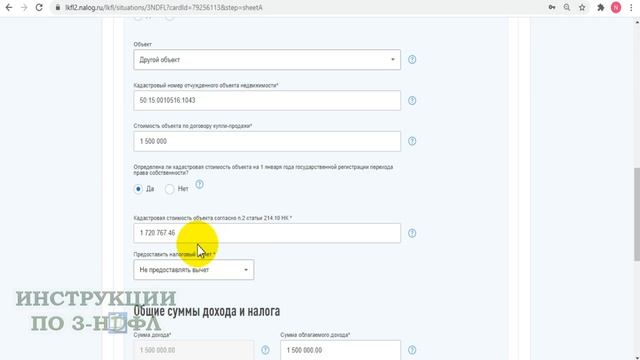Click the zoom magnifier icon in address bar
This screenshot has width=640, height=360.
coord(567,7)
